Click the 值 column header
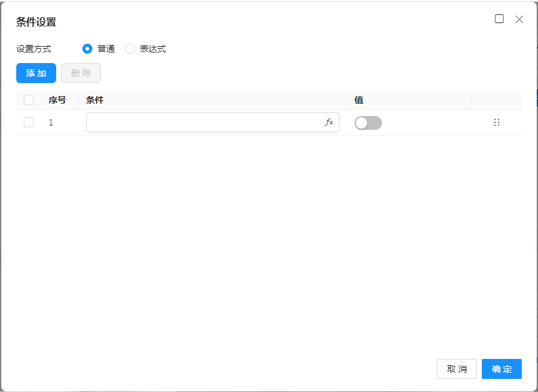This screenshot has height=392, width=538. (359, 100)
